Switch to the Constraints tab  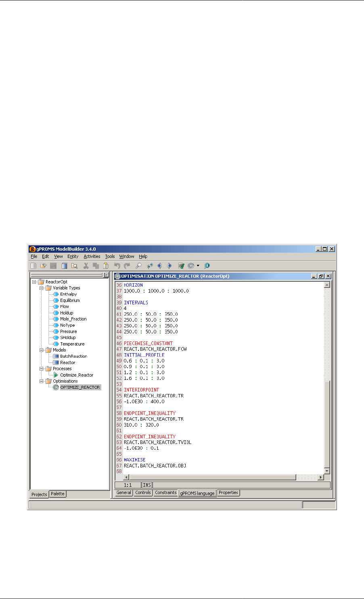coord(166,492)
